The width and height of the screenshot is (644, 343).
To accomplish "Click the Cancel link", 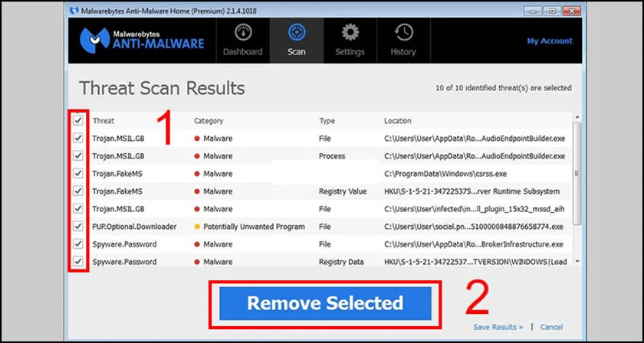I will click(551, 327).
